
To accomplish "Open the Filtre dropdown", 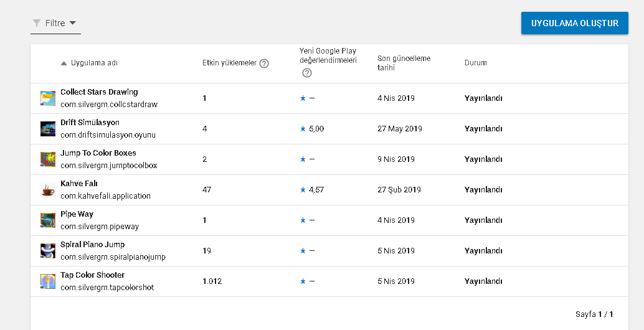I will click(55, 24).
